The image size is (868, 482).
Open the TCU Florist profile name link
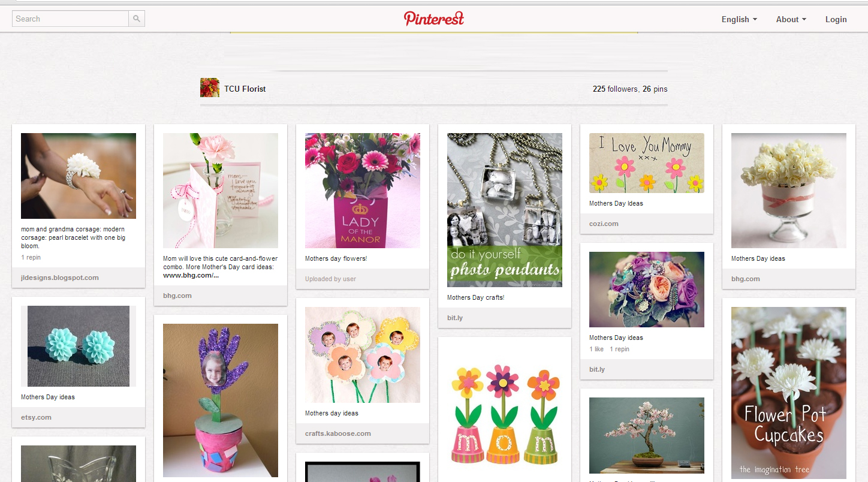[245, 89]
